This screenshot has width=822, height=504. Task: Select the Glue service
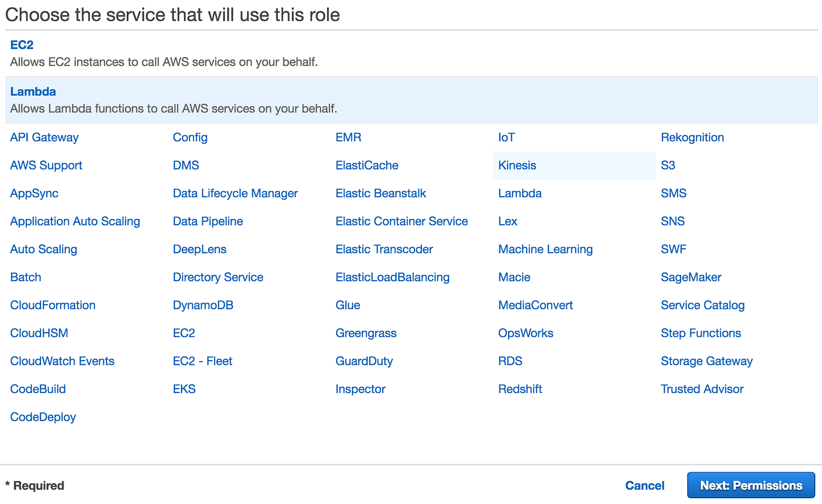348,305
